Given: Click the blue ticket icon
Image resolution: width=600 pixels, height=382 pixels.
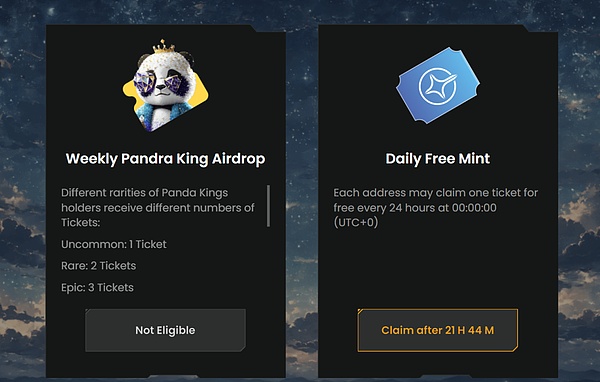Looking at the screenshot, I should [438, 85].
